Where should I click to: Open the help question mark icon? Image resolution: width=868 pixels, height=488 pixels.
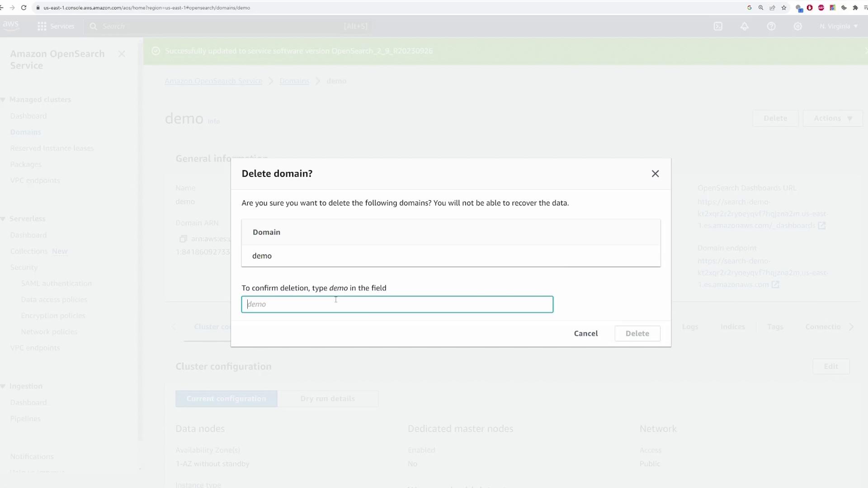(771, 26)
